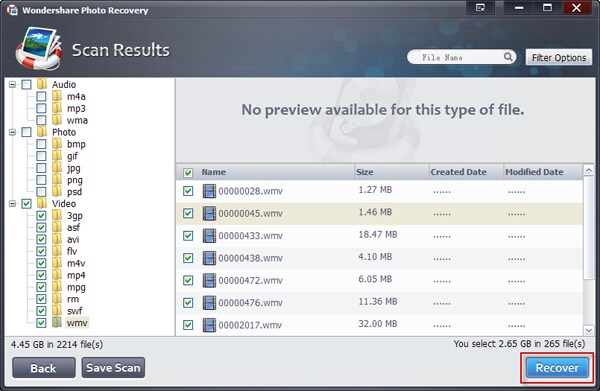This screenshot has height=391, width=600.
Task: Check the jpg folder checkbox
Action: click(x=41, y=168)
